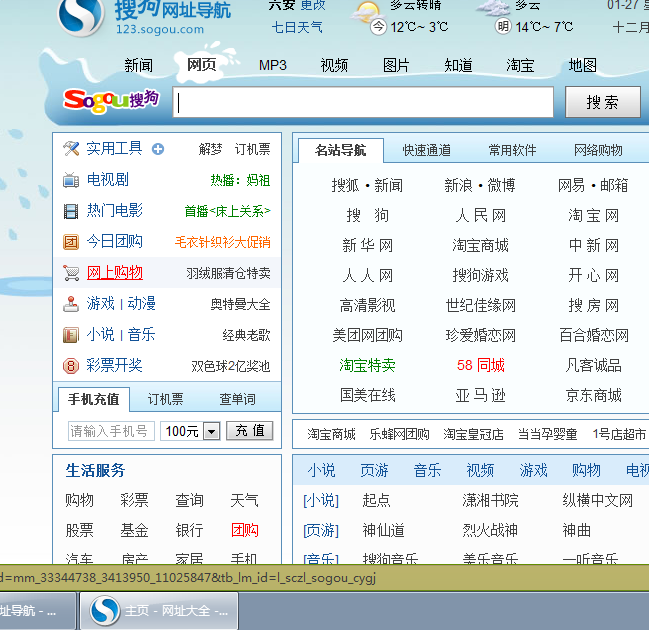Click the [小说] row label
The width and height of the screenshot is (649, 630).
click(321, 500)
